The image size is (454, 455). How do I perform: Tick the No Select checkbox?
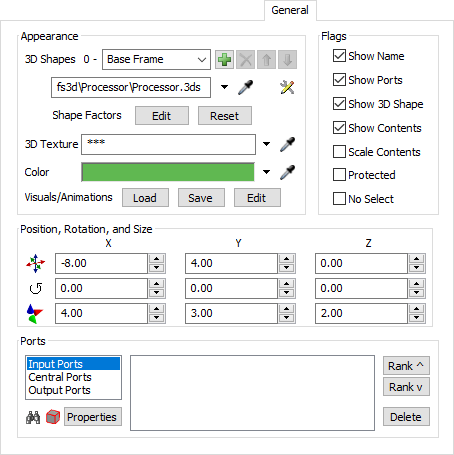click(339, 198)
